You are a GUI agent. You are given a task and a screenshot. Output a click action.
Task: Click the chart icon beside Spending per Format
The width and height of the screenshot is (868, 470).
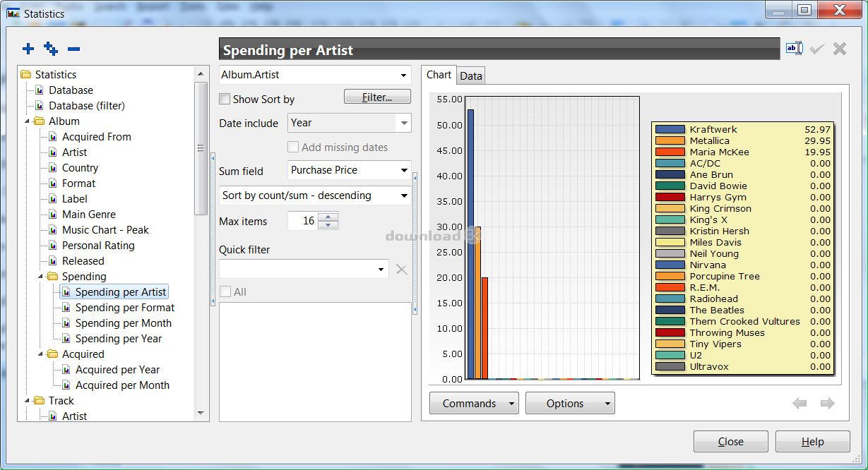tap(66, 308)
